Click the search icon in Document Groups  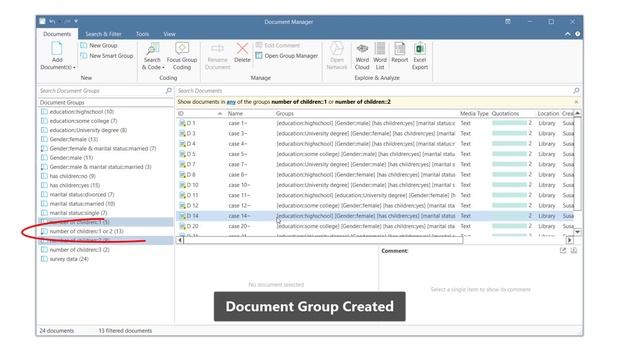coord(169,91)
